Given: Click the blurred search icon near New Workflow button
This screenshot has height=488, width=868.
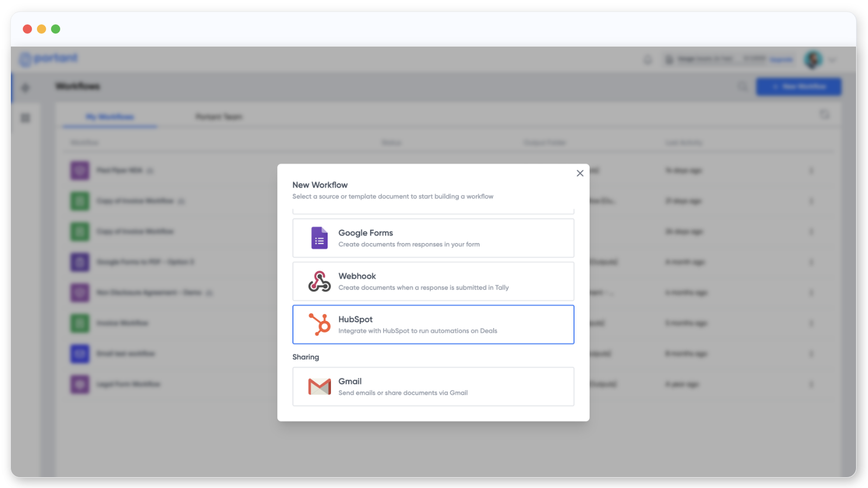Looking at the screenshot, I should pyautogui.click(x=743, y=86).
